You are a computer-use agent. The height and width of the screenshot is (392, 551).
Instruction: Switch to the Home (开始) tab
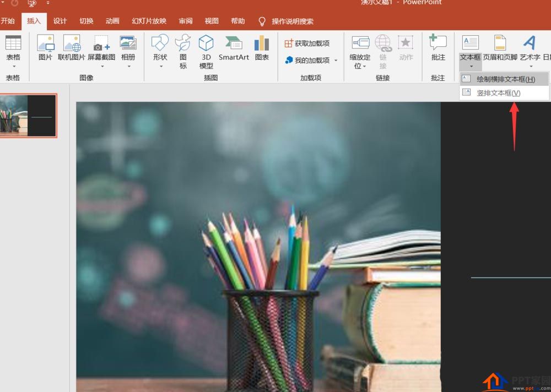pyautogui.click(x=8, y=21)
